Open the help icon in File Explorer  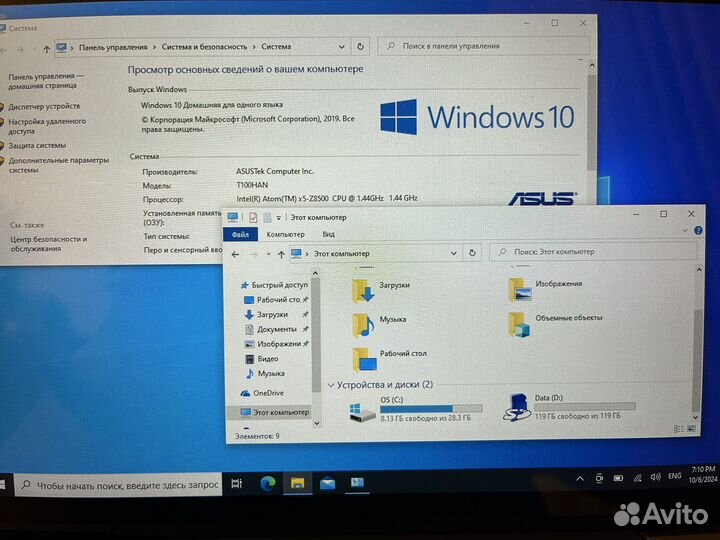coord(698,231)
